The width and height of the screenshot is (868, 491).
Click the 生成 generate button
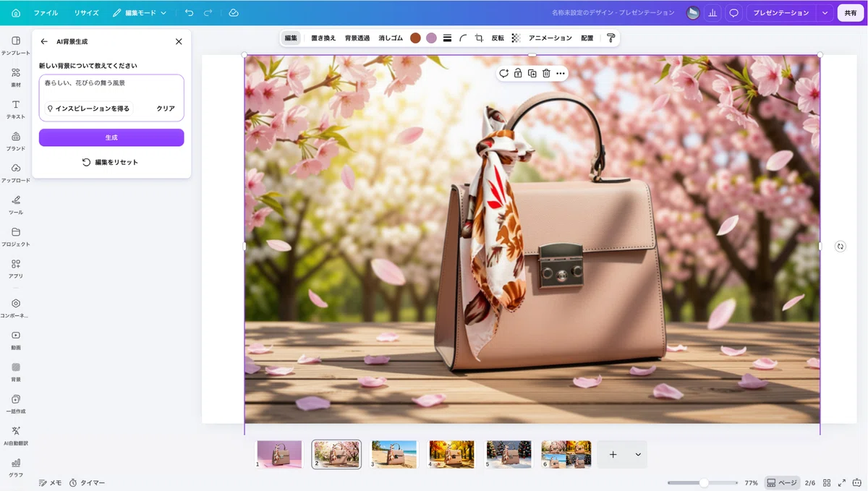tap(111, 137)
